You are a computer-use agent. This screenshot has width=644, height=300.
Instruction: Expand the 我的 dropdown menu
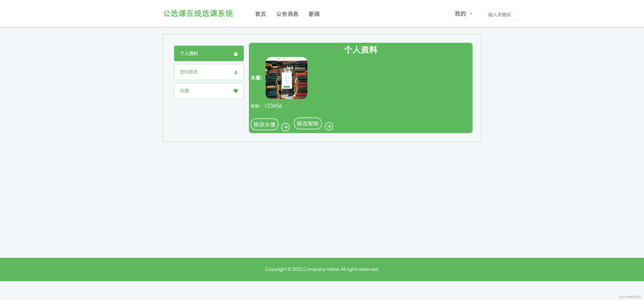[x=463, y=14]
